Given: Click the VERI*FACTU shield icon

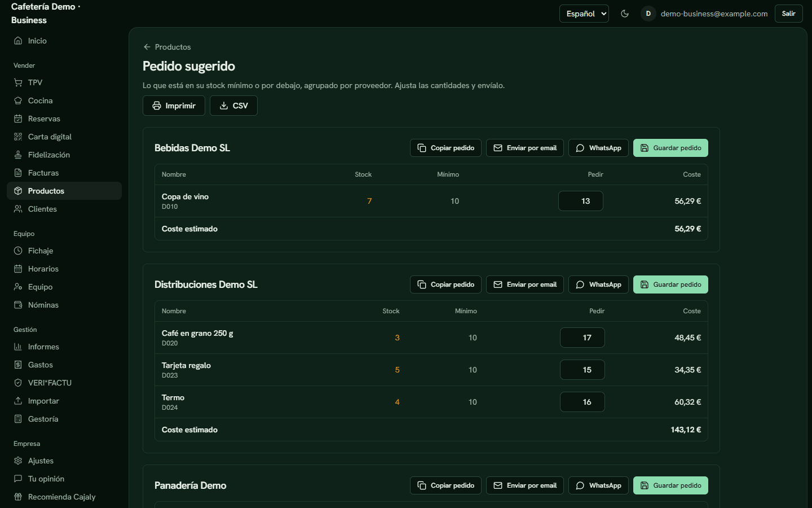Looking at the screenshot, I should 18,383.
